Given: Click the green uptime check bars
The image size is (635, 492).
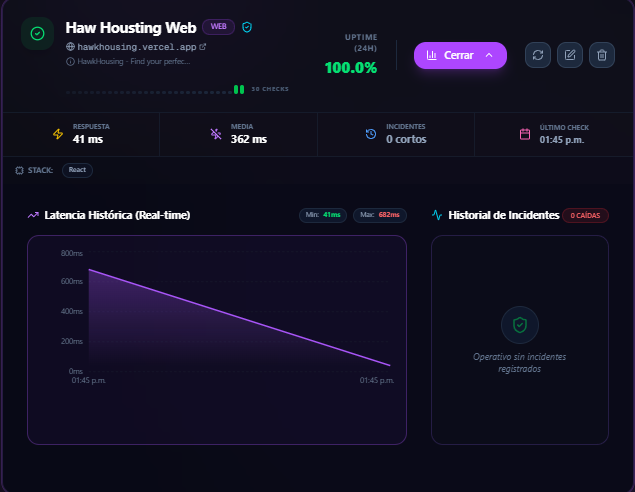Looking at the screenshot, I should (239, 89).
